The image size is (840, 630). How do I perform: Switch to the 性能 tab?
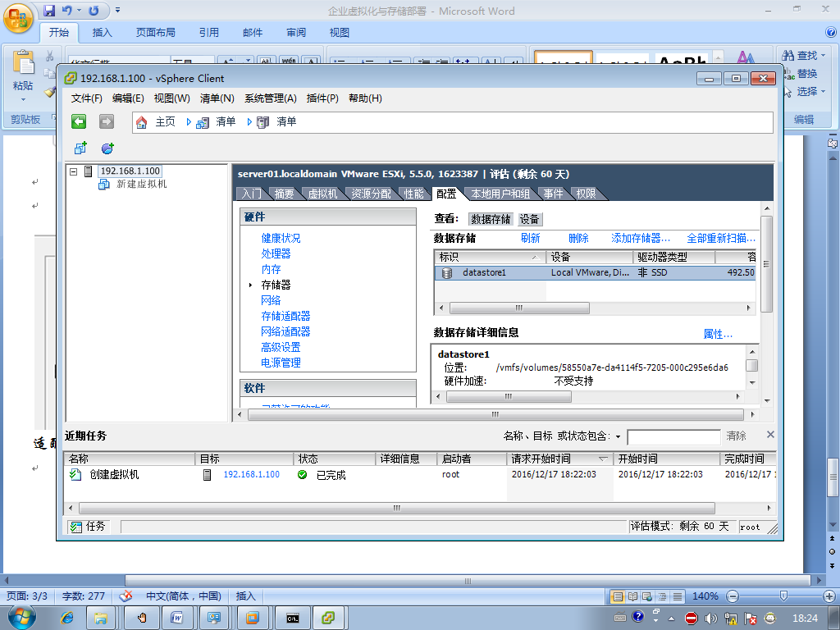413,194
